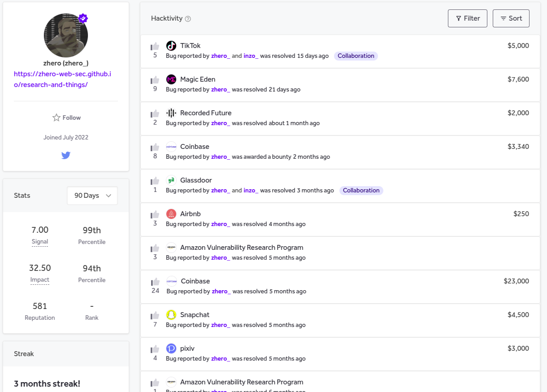Click the $5,000 TikTok bounty amount
Viewport: 547px width, 392px height.
[x=518, y=46]
